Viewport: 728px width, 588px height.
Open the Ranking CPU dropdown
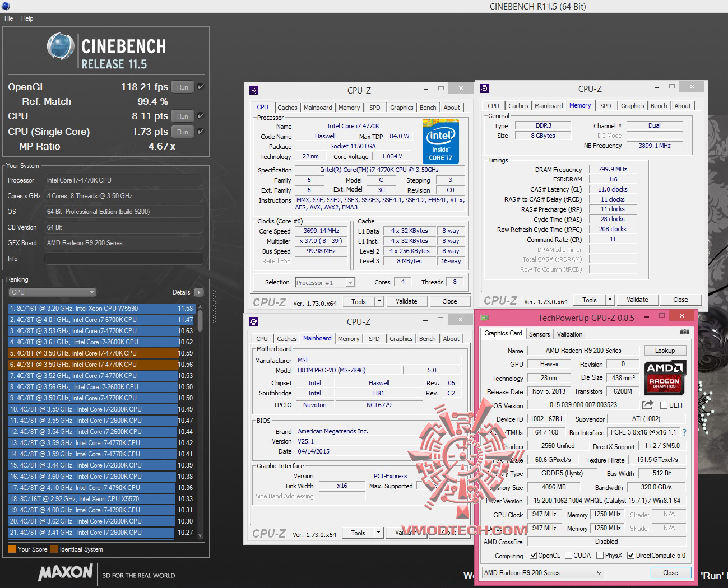pyautogui.click(x=53, y=292)
